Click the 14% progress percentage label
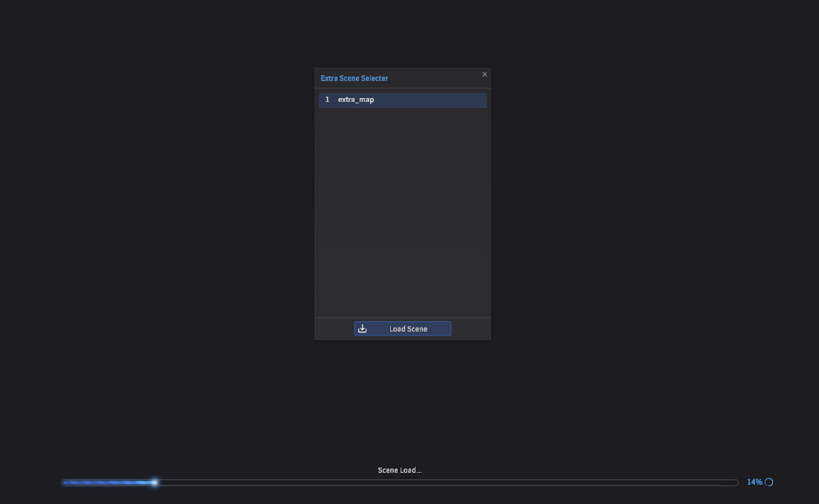The width and height of the screenshot is (819, 504). coord(754,482)
